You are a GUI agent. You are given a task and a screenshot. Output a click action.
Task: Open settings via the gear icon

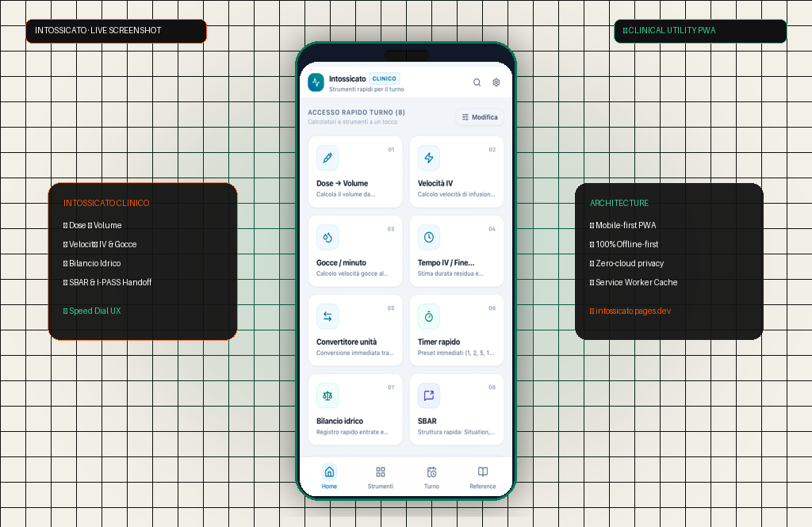496,82
